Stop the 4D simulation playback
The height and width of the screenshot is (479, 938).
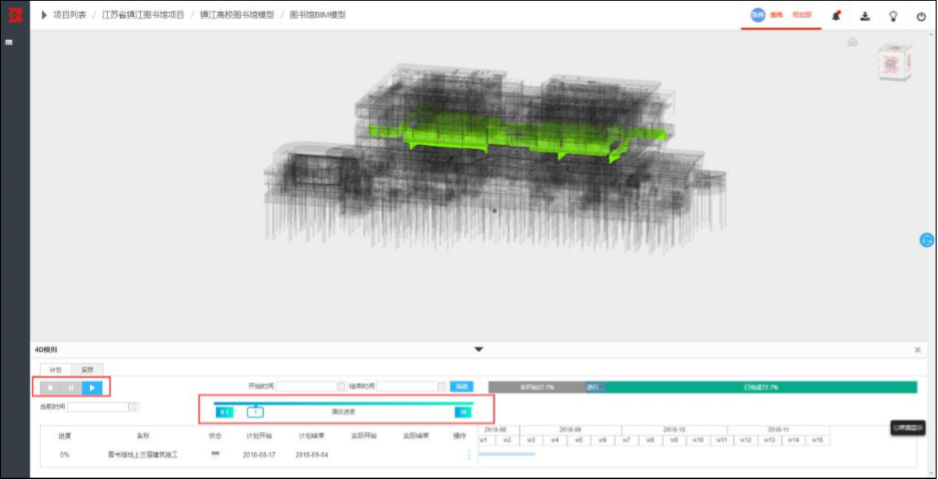point(50,388)
